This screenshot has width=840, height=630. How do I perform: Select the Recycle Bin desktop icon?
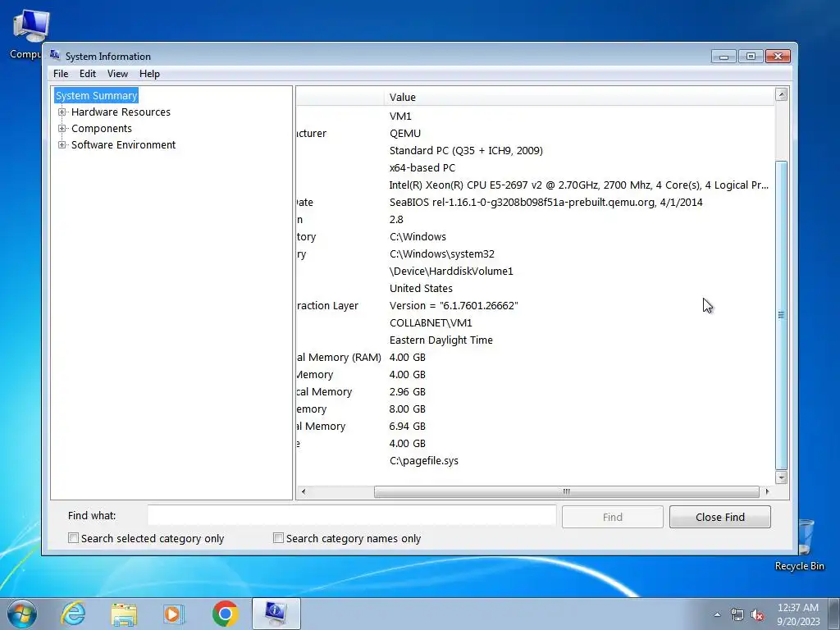click(x=800, y=546)
